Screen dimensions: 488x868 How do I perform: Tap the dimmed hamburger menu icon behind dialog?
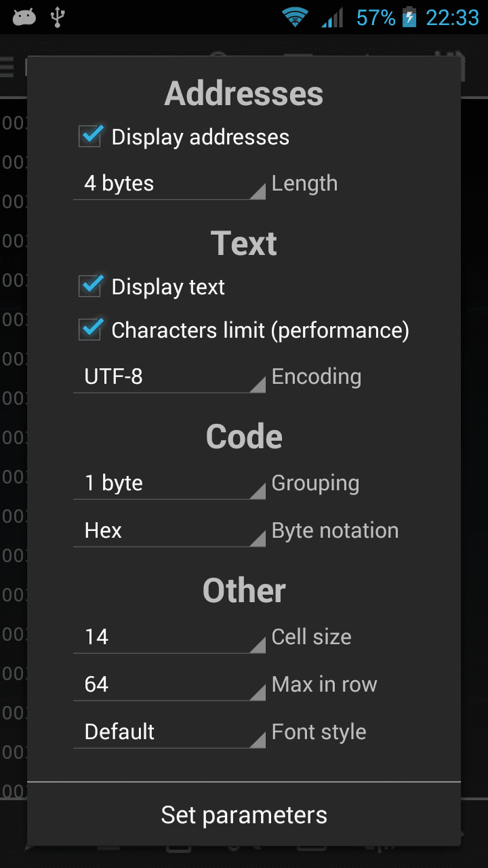click(7, 67)
